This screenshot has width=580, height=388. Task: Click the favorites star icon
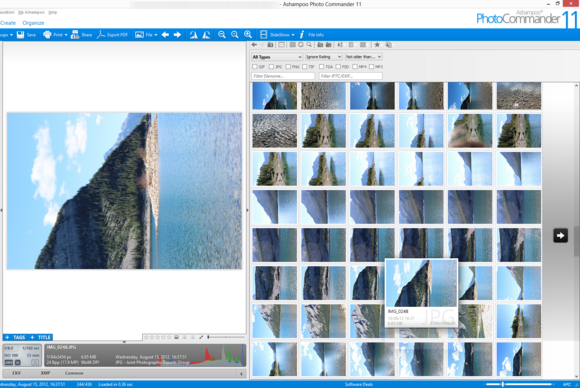click(x=377, y=45)
